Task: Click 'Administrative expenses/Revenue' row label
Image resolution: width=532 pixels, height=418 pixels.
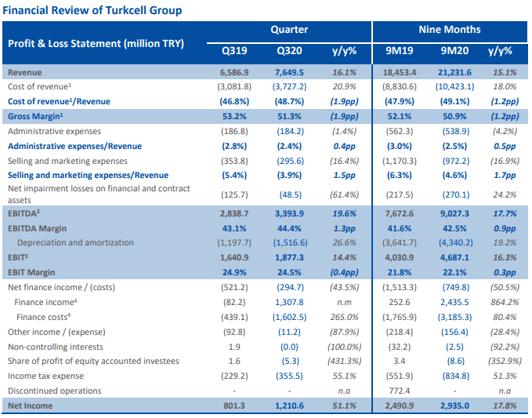Action: coord(74,146)
